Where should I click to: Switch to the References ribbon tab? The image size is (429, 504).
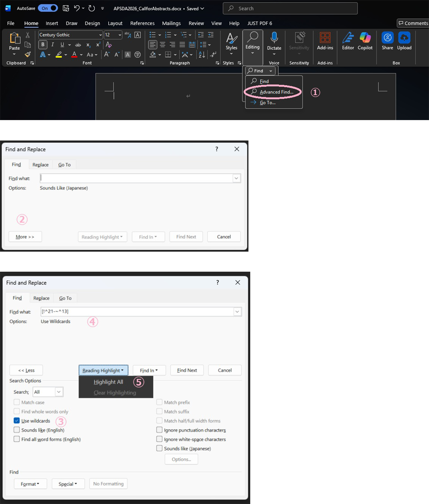142,23
